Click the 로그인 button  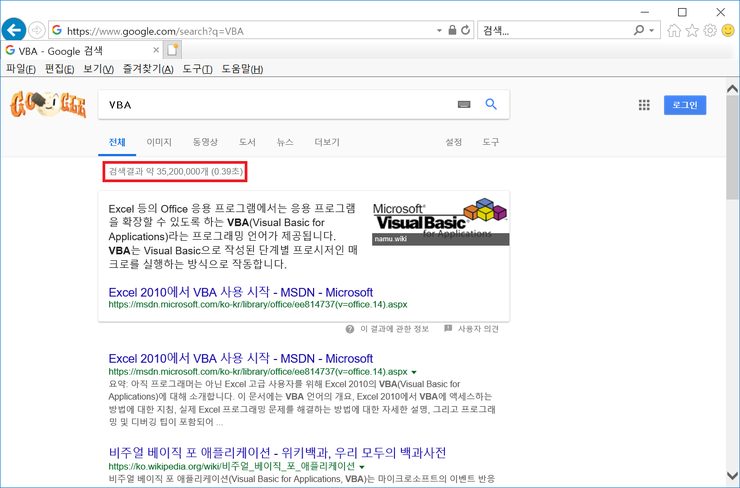click(x=685, y=105)
